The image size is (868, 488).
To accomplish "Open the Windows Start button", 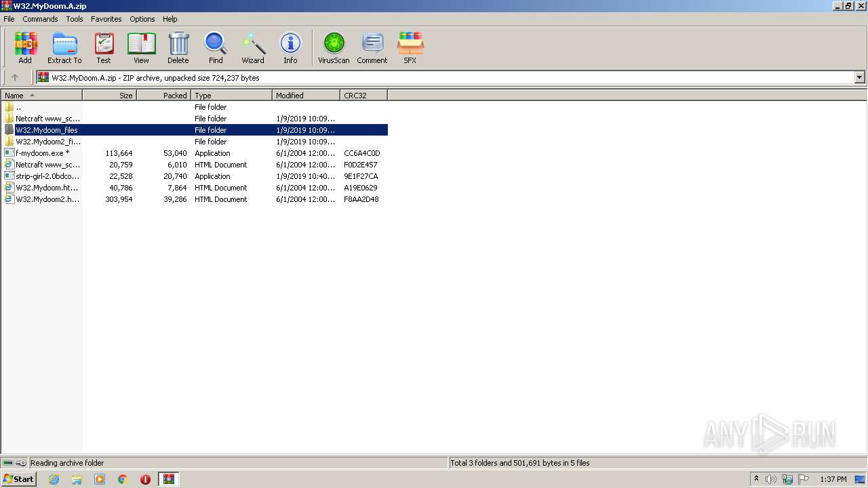I will point(19,479).
